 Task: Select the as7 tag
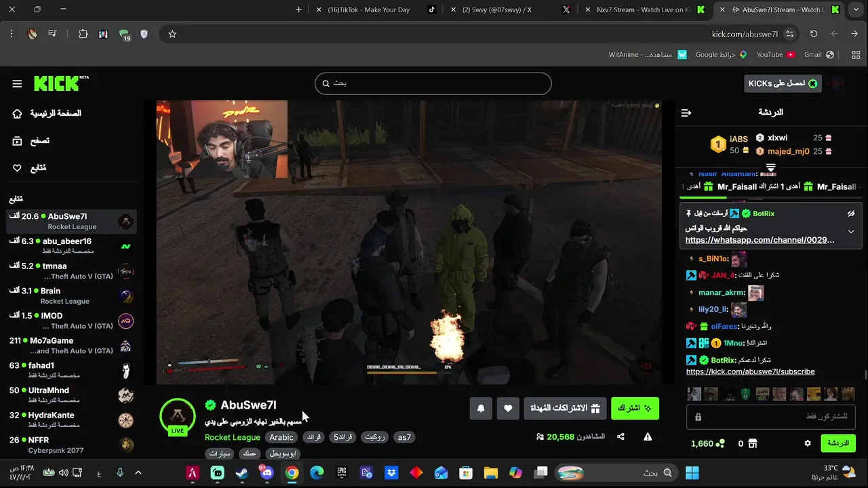tap(404, 437)
